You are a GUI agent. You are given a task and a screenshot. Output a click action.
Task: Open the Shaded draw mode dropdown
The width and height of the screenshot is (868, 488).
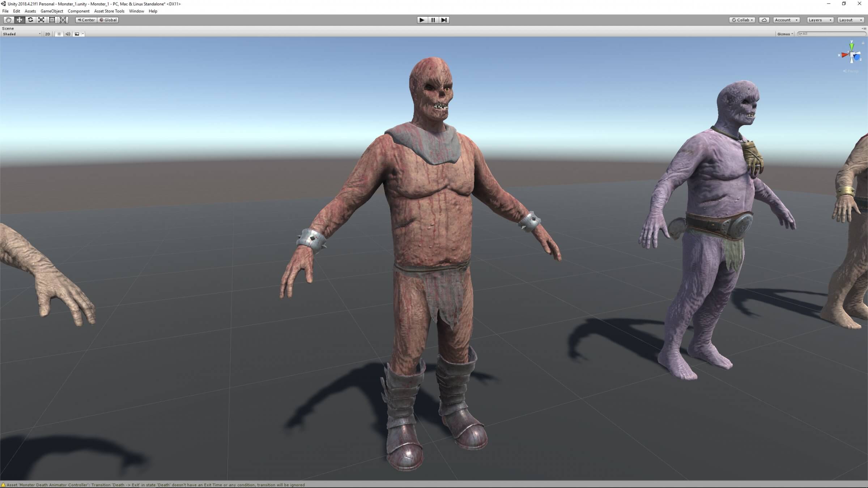(22, 34)
